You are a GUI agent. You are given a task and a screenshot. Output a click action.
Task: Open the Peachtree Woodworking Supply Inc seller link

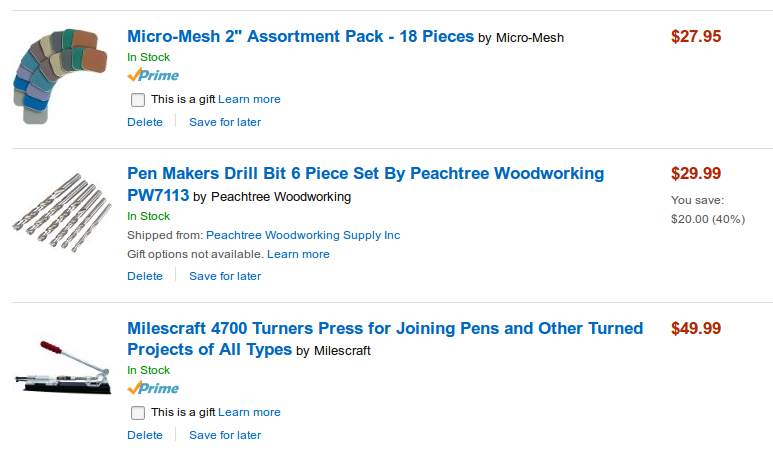(x=303, y=235)
